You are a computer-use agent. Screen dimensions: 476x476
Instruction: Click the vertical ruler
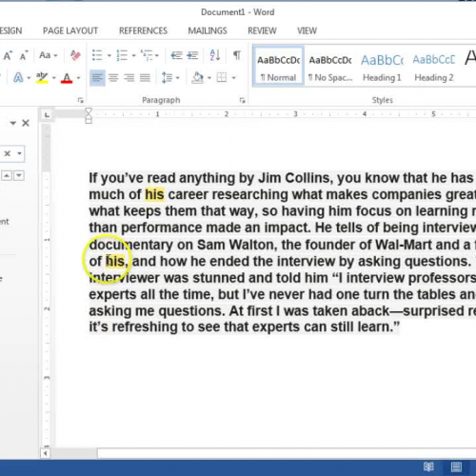pos(47,286)
